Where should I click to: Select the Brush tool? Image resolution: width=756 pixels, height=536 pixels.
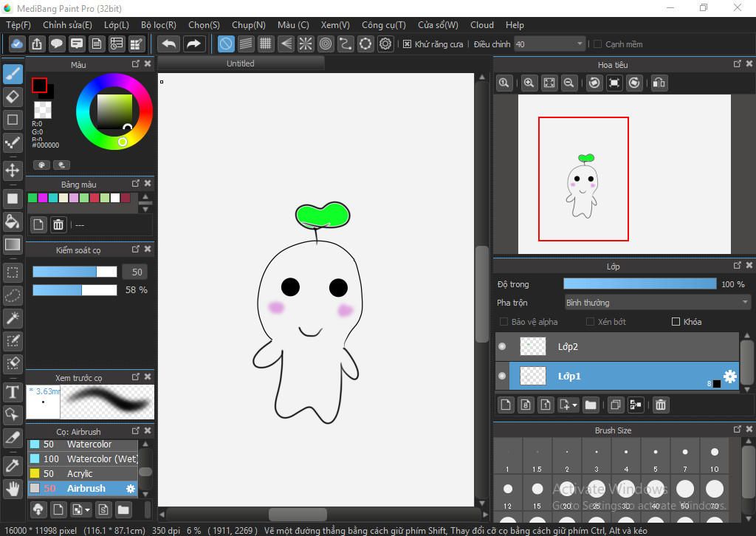(13, 75)
